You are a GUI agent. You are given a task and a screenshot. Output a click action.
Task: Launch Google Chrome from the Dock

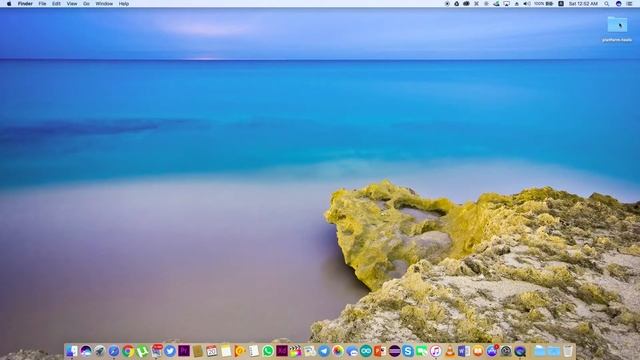click(128, 351)
